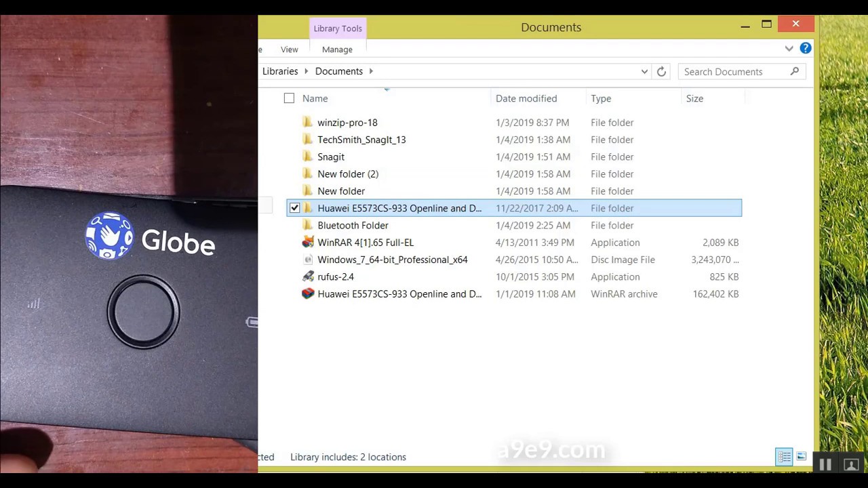
Task: Click the 'WinRAR archive' type cell
Action: click(x=624, y=293)
